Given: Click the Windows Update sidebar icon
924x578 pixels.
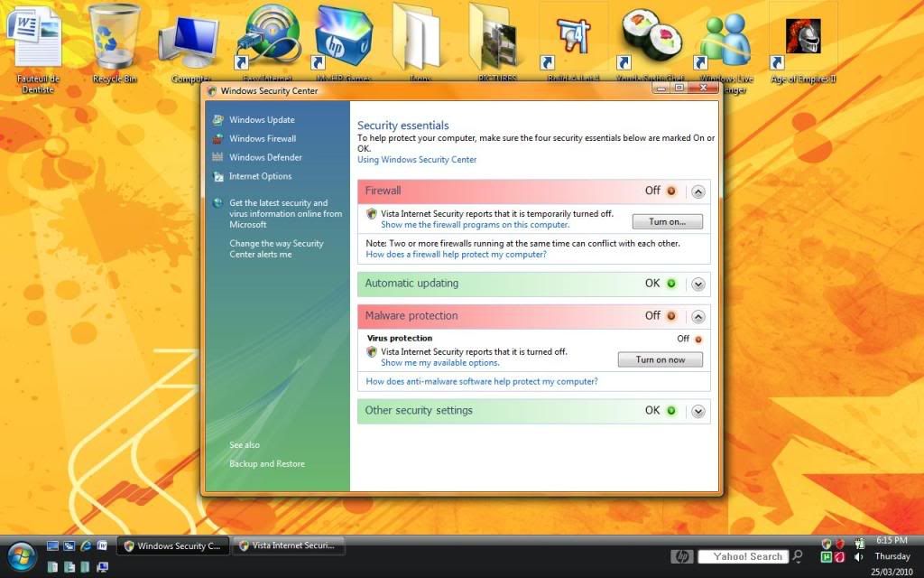Looking at the screenshot, I should pyautogui.click(x=218, y=120).
